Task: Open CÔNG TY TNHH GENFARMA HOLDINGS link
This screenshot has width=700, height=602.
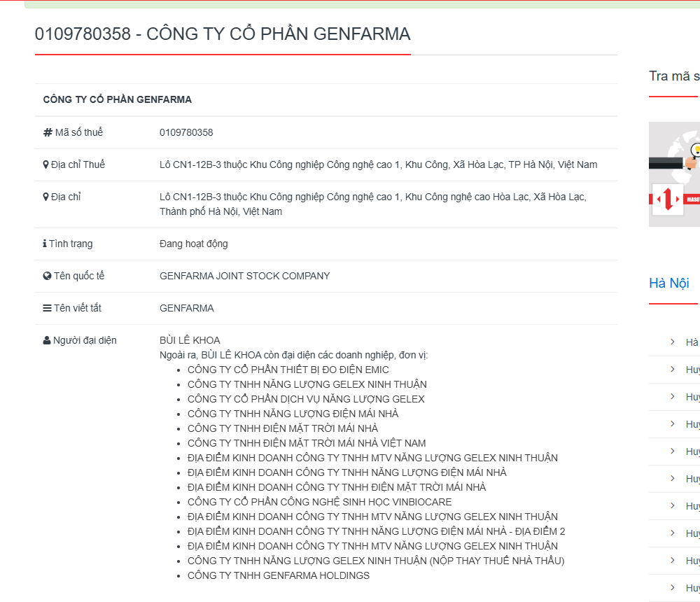Action: tap(279, 575)
